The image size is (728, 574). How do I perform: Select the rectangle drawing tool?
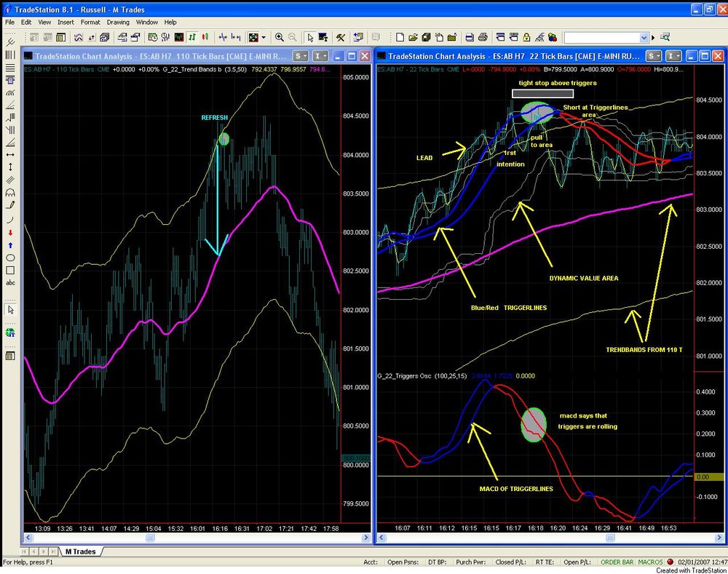(x=10, y=270)
